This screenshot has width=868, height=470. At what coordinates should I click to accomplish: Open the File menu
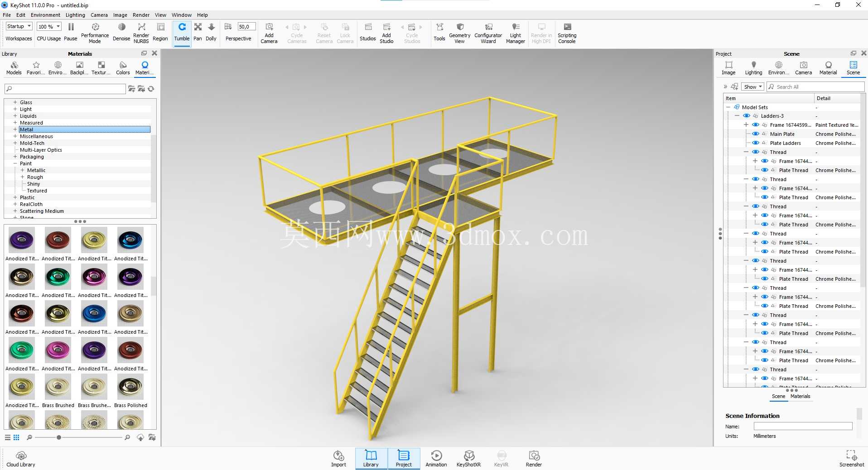pyautogui.click(x=7, y=15)
